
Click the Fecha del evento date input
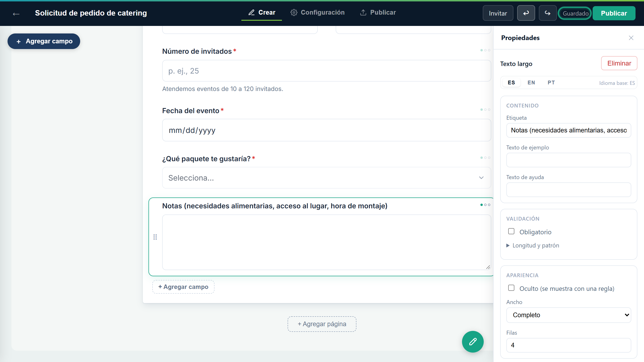pos(326,130)
